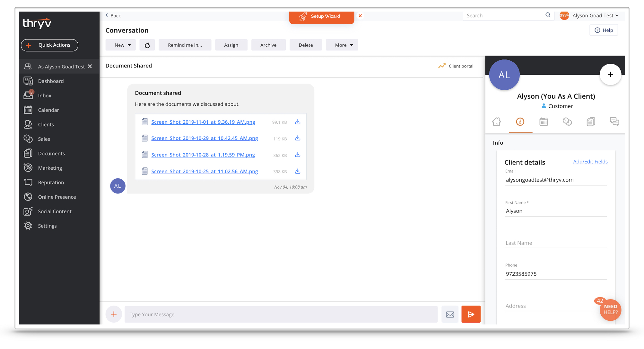Select the client info tab icon

tap(520, 122)
